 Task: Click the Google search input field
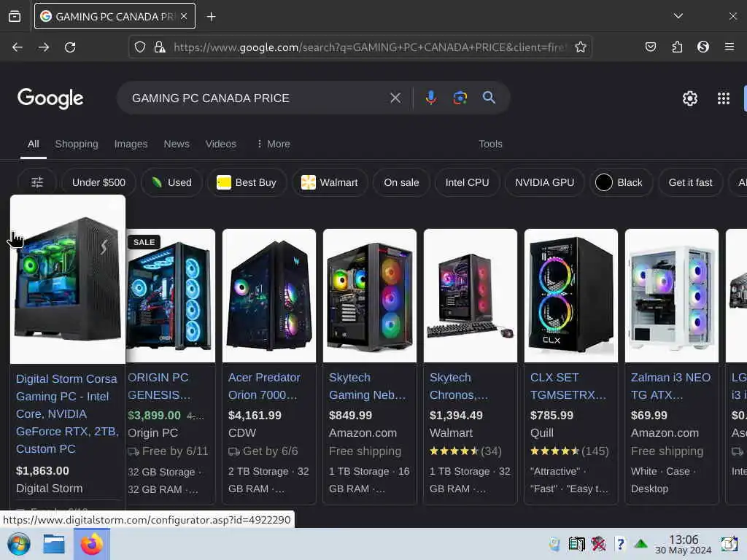[x=258, y=98]
